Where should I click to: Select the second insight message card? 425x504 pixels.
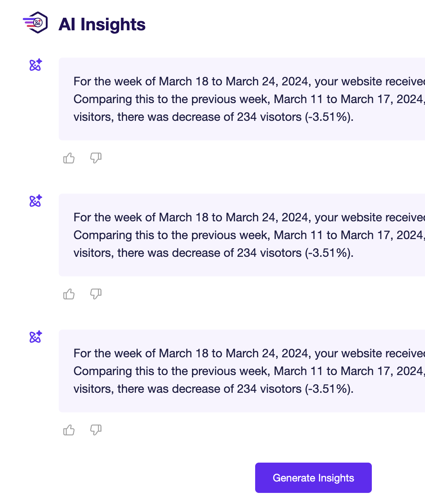242,235
